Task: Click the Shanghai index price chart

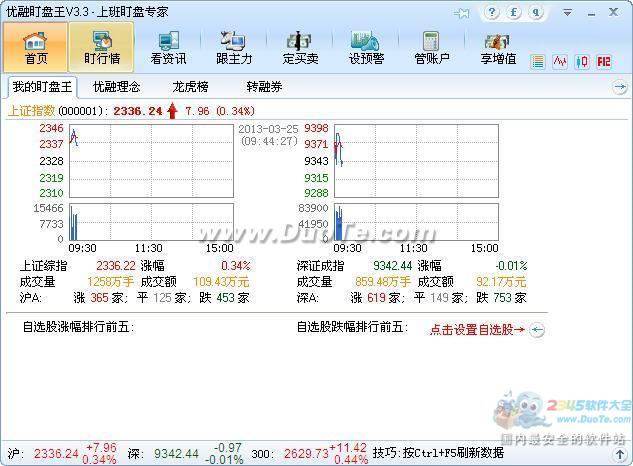Action: (x=151, y=161)
